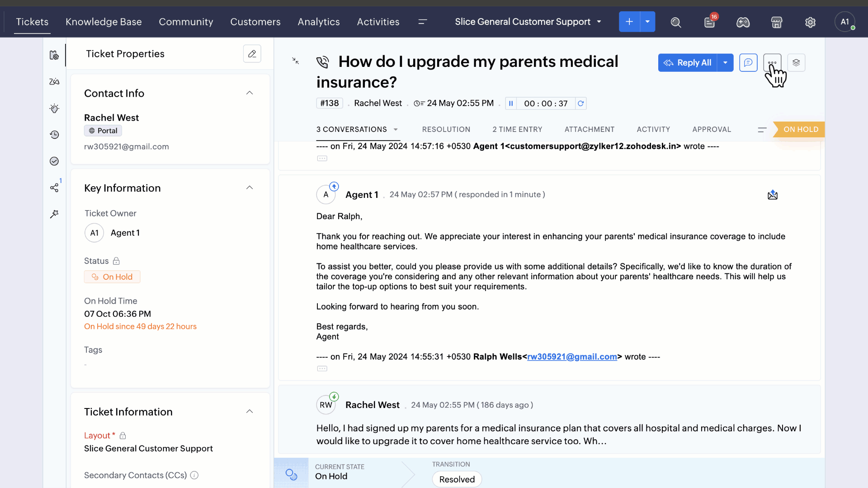Expand quoted text below Agent 1's reply

coord(322,369)
